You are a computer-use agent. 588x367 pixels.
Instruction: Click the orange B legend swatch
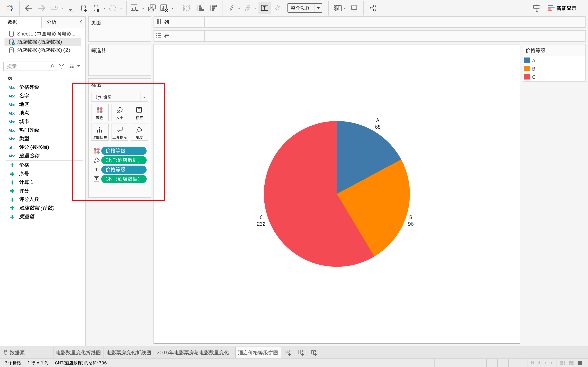pos(527,69)
